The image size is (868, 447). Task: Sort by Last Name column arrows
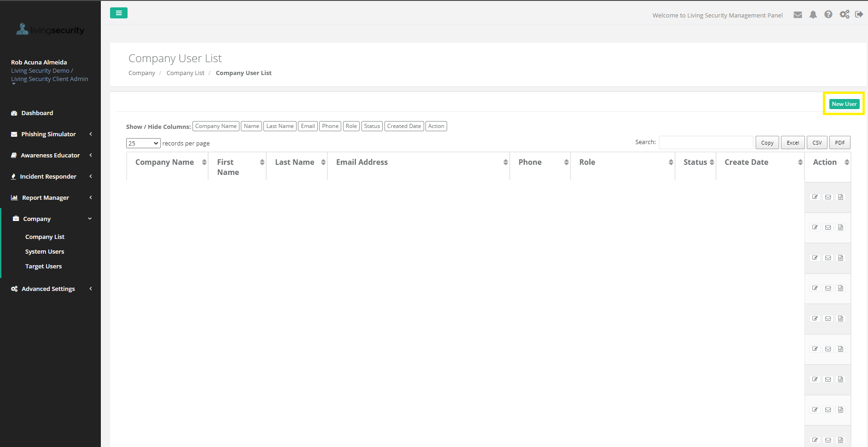[323, 162]
